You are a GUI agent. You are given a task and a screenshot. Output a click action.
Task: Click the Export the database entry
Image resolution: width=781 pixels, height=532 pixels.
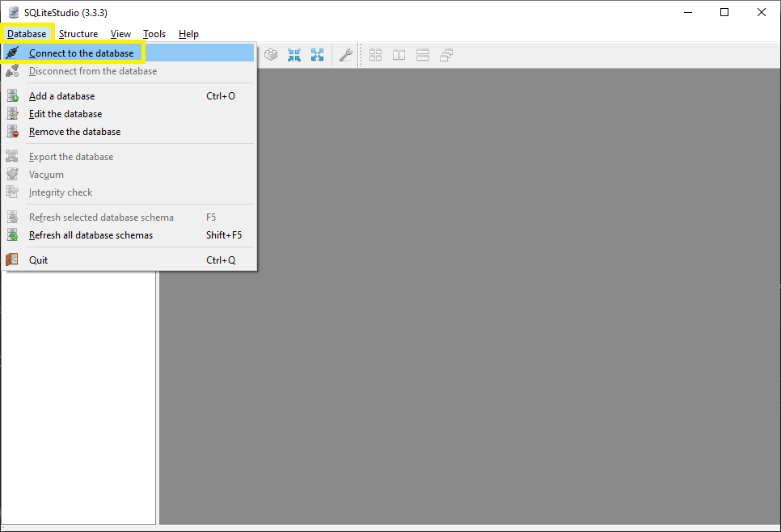[x=129, y=157]
